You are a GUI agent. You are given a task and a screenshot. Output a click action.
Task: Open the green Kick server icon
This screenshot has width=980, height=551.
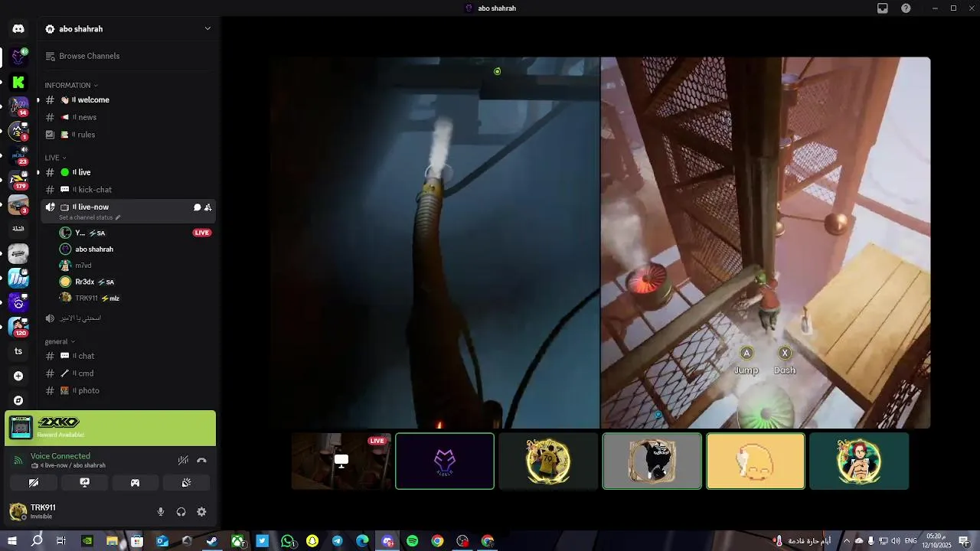point(18,82)
